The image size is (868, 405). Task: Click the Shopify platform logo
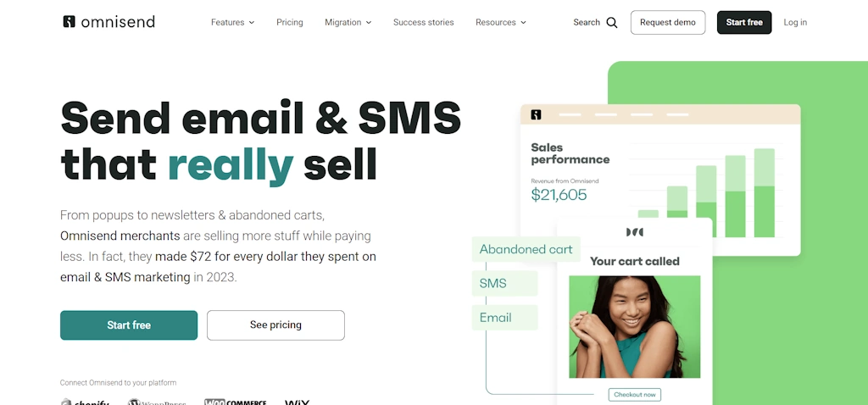(85, 402)
